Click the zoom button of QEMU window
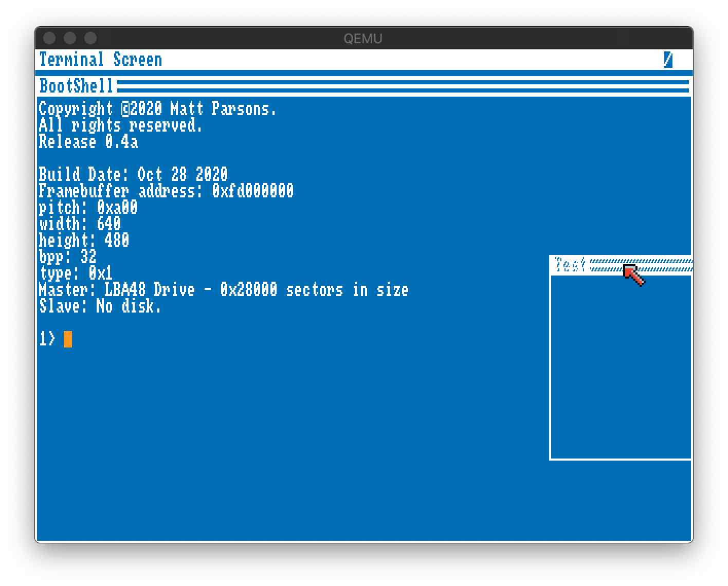 (90, 38)
